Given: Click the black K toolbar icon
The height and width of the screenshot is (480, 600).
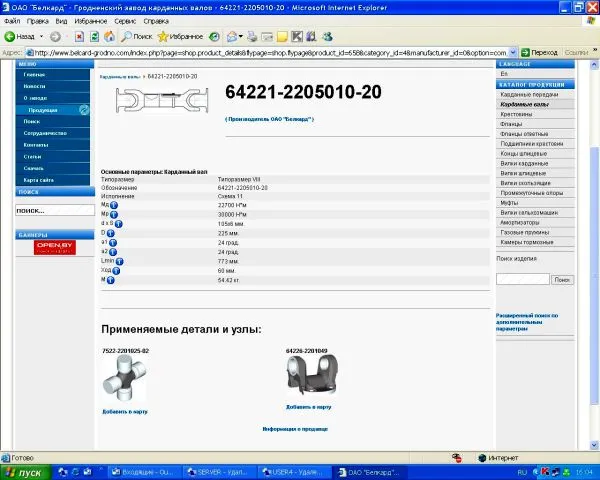Looking at the screenshot, I should coord(297,37).
